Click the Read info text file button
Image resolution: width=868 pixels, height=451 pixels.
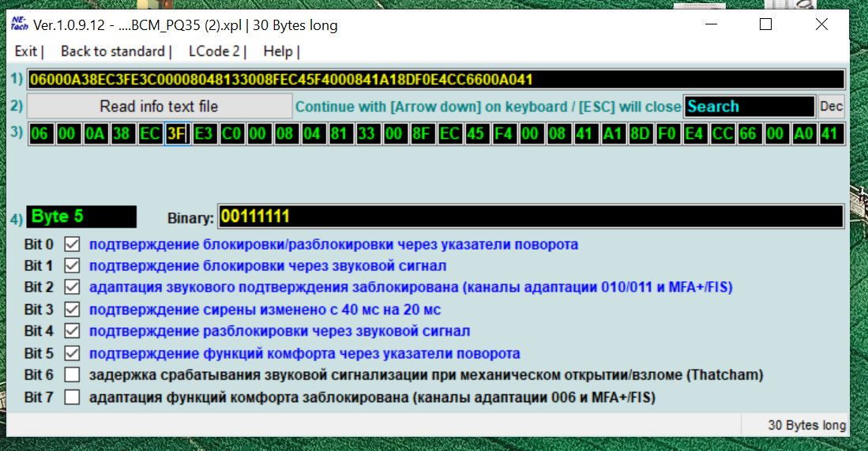(x=160, y=107)
